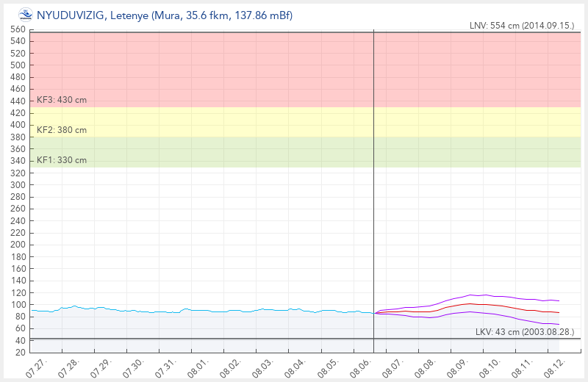Click the KF3: 430 cm level label

click(x=62, y=100)
